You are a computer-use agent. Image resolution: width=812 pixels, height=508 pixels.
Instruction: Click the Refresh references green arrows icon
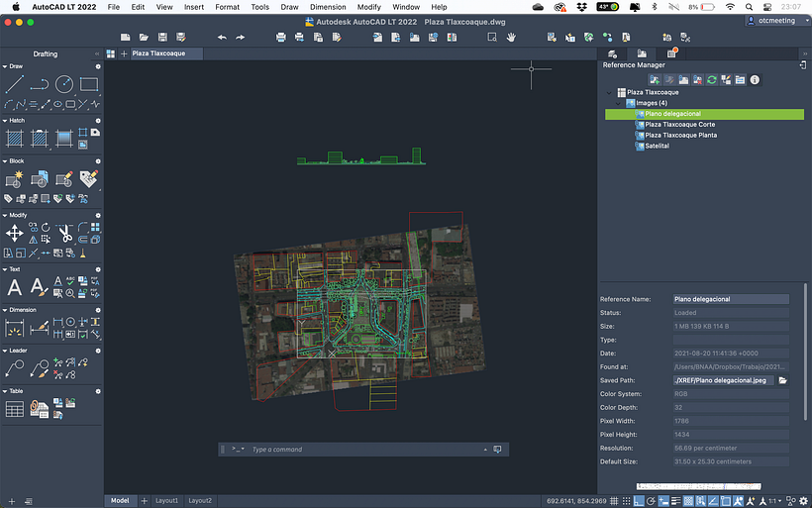tap(712, 80)
